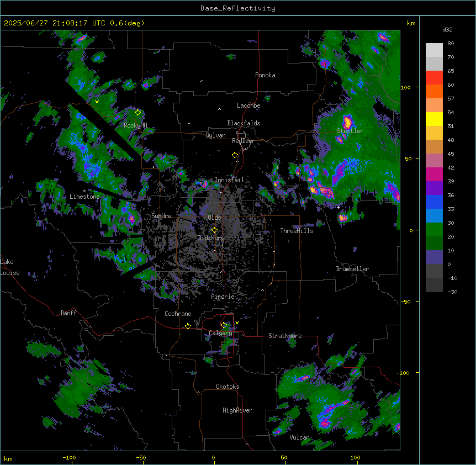
Task: Click the Sylvan label
Action: tap(215, 135)
